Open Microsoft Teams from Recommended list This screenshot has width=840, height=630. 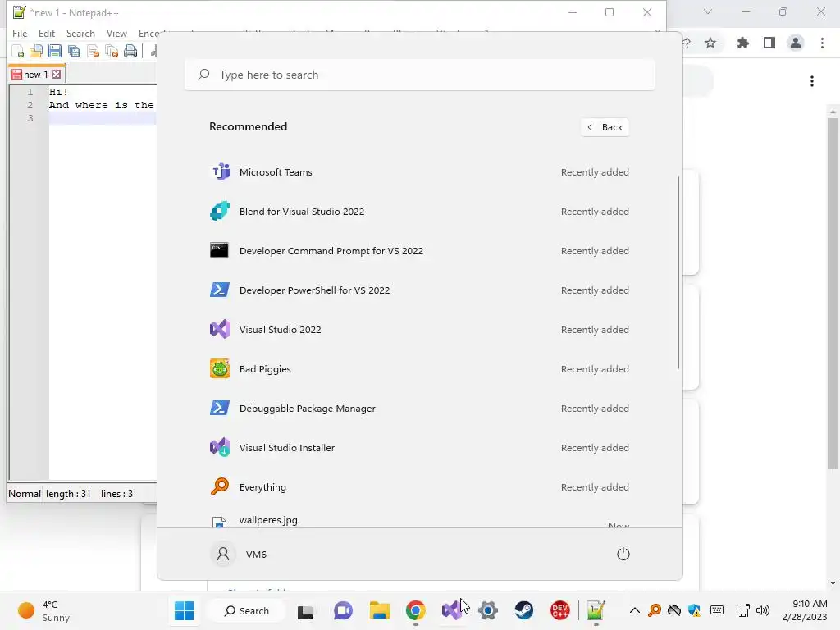(x=419, y=172)
